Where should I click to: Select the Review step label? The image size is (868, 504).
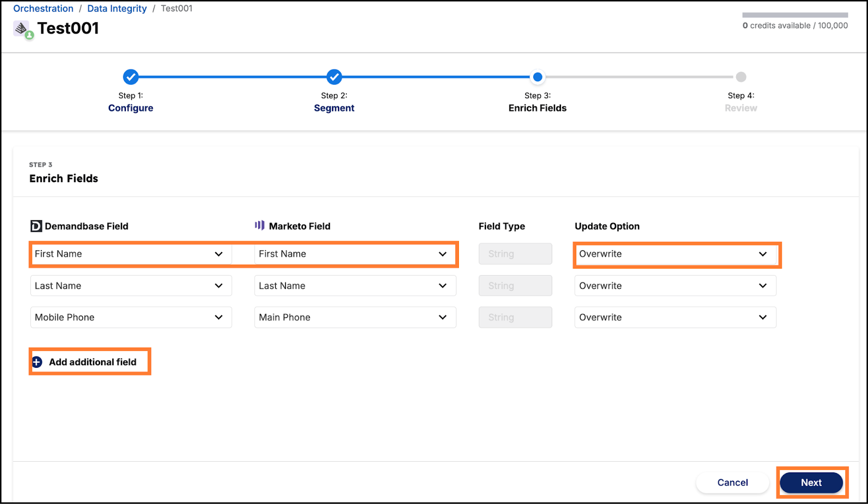(741, 108)
